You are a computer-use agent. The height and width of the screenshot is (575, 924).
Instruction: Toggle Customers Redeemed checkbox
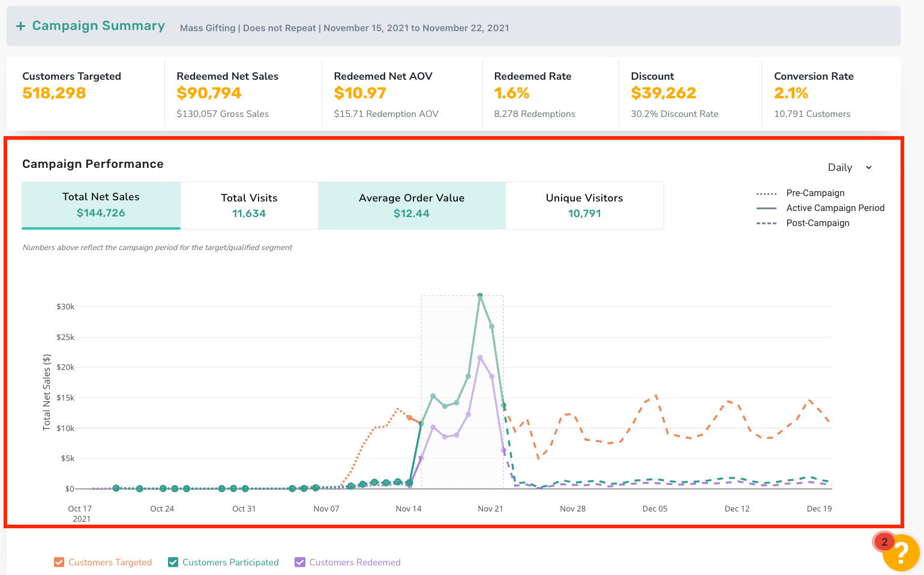point(300,562)
